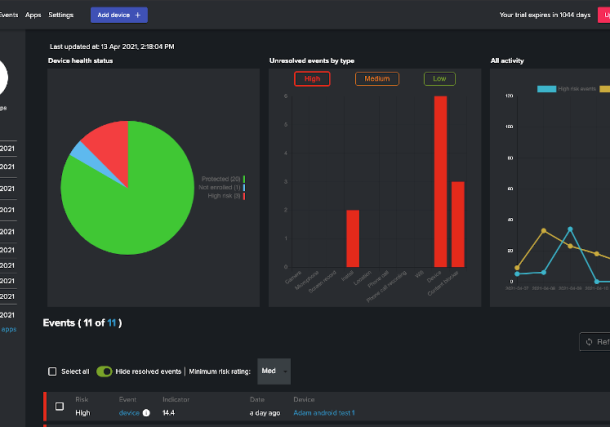Image resolution: width=610 pixels, height=427 pixels.
Task: Click the info icon next to device event
Action: tap(146, 412)
